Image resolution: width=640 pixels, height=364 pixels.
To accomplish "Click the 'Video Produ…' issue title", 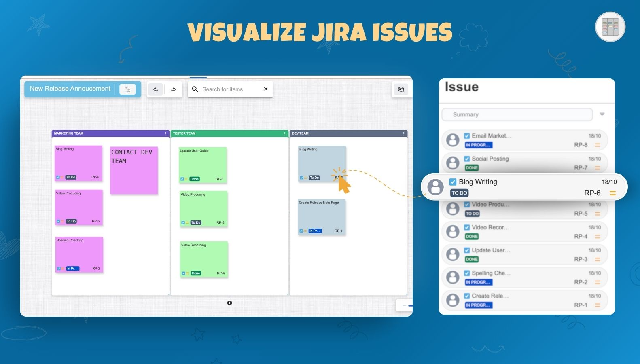I will click(491, 204).
